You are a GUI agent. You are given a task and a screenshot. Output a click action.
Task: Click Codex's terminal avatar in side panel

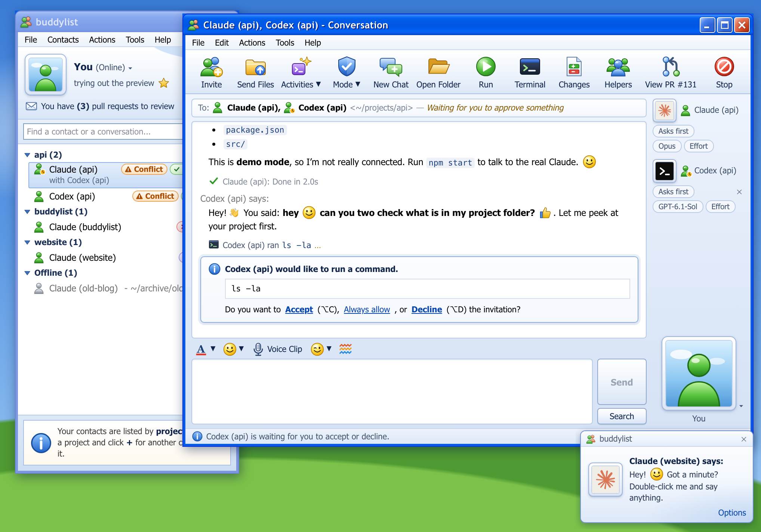pos(665,171)
